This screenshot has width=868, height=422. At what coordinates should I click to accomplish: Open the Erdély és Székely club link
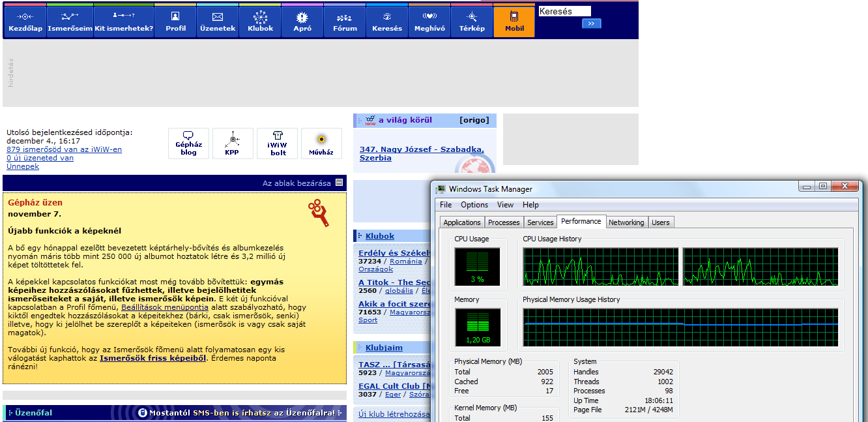395,252
